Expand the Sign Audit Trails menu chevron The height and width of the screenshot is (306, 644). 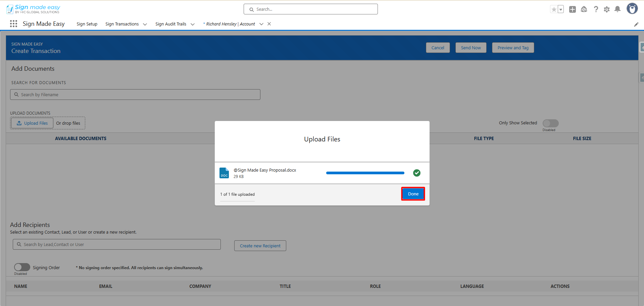tap(193, 24)
